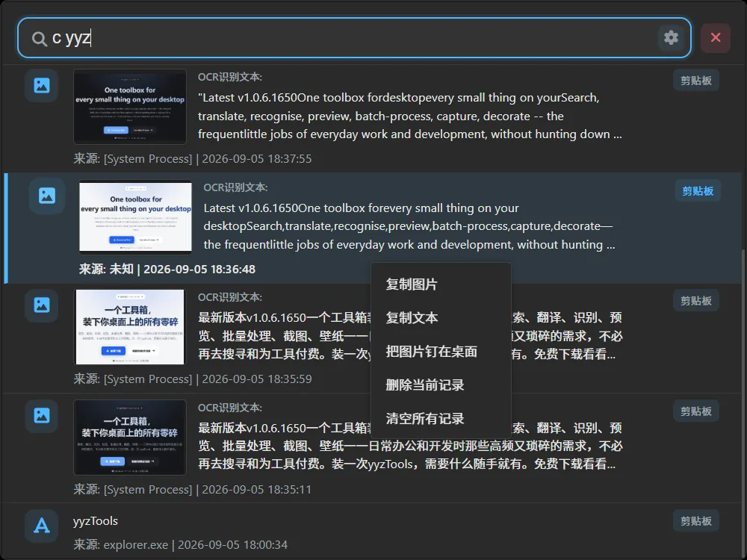Click source line '[System Process] | 2026-09-05 18:35:11'
Screen dimensions: 747x560
193,490
